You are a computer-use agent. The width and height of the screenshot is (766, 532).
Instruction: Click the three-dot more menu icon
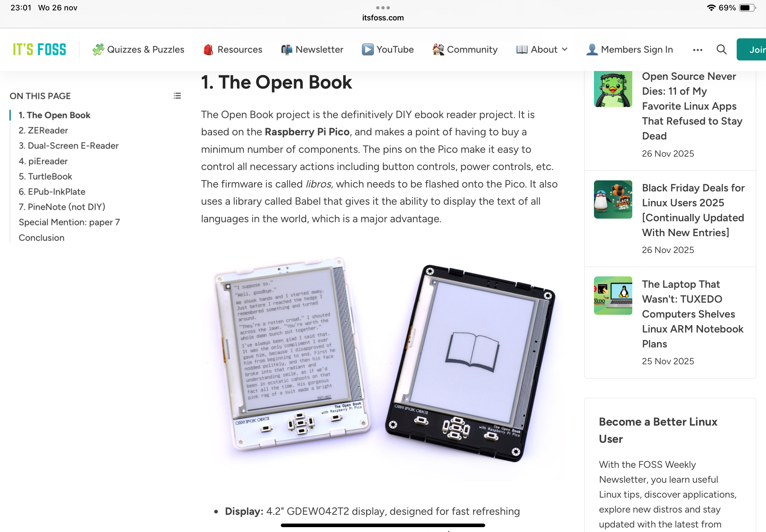tap(697, 50)
